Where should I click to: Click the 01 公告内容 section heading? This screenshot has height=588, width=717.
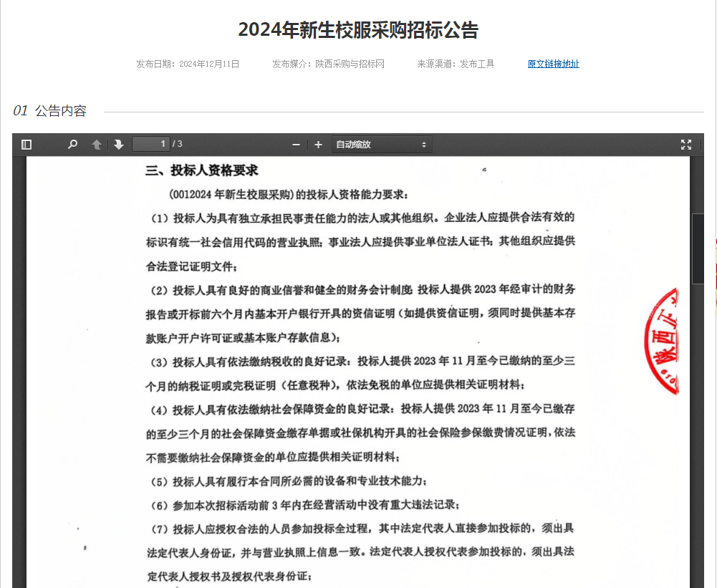point(50,111)
